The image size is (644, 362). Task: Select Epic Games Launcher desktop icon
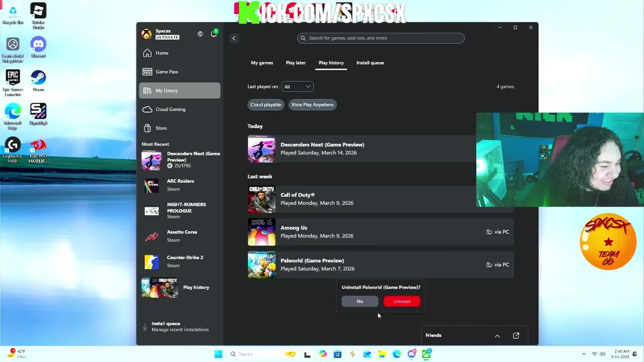click(13, 83)
